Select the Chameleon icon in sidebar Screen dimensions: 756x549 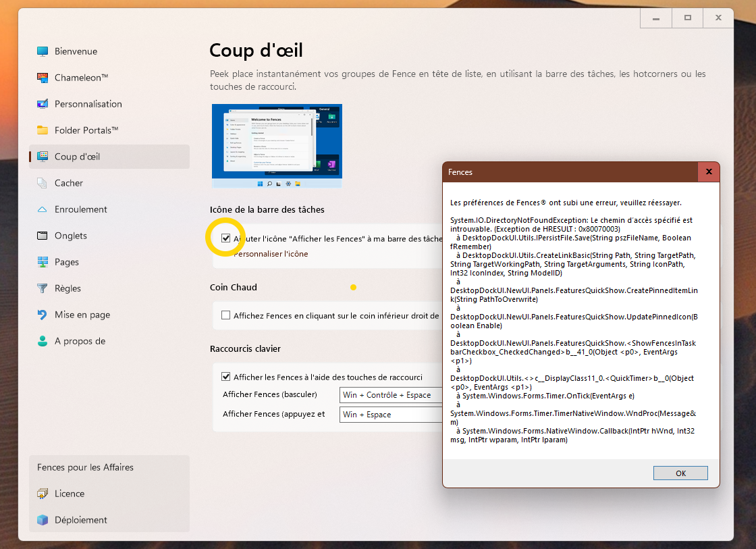[43, 78]
